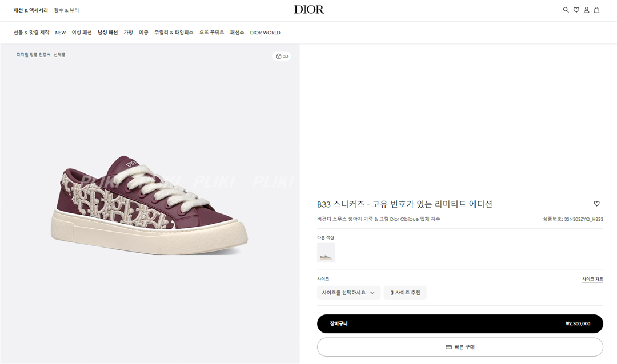Click 사이즈 추천 size recommendation button

[x=405, y=293]
